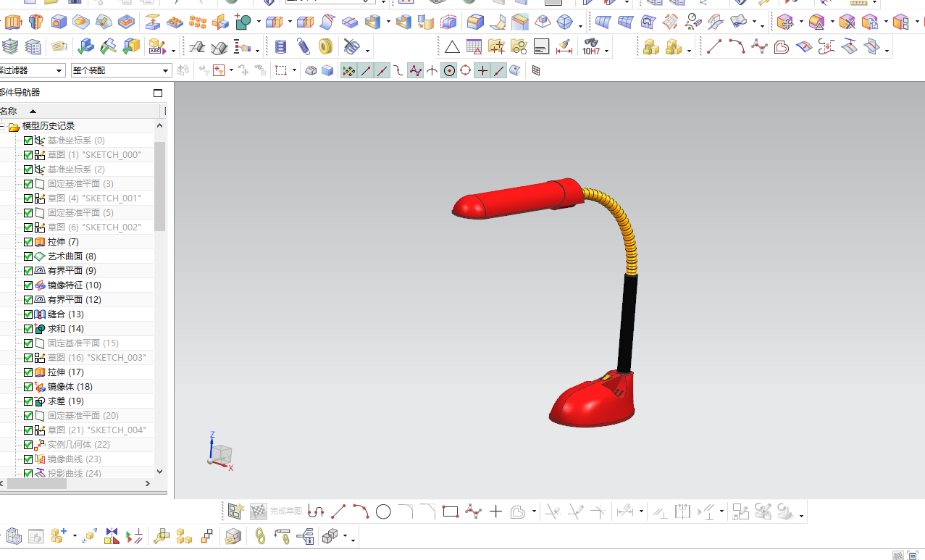The image size is (925, 560).
Task: Select the Arc curve tool in top toolbar
Action: (737, 47)
